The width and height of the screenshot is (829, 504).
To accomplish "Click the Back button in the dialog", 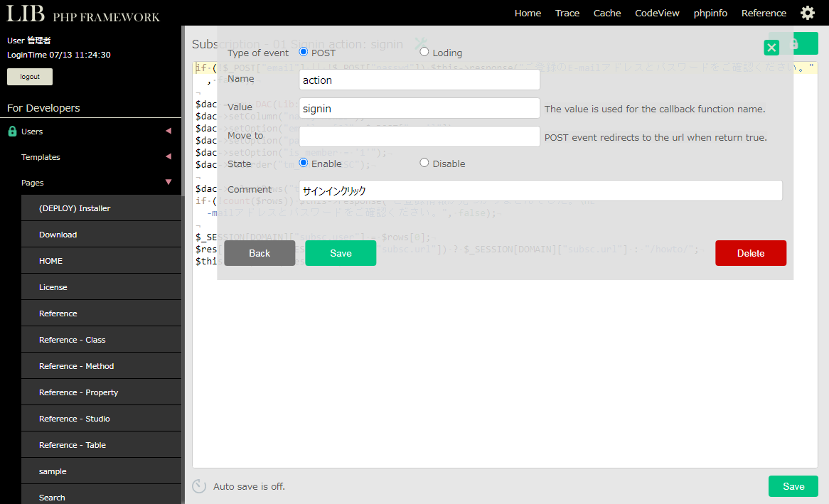I will pos(260,253).
